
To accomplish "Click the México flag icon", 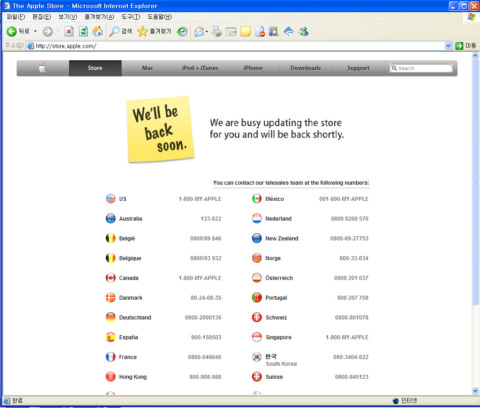I will point(257,199).
